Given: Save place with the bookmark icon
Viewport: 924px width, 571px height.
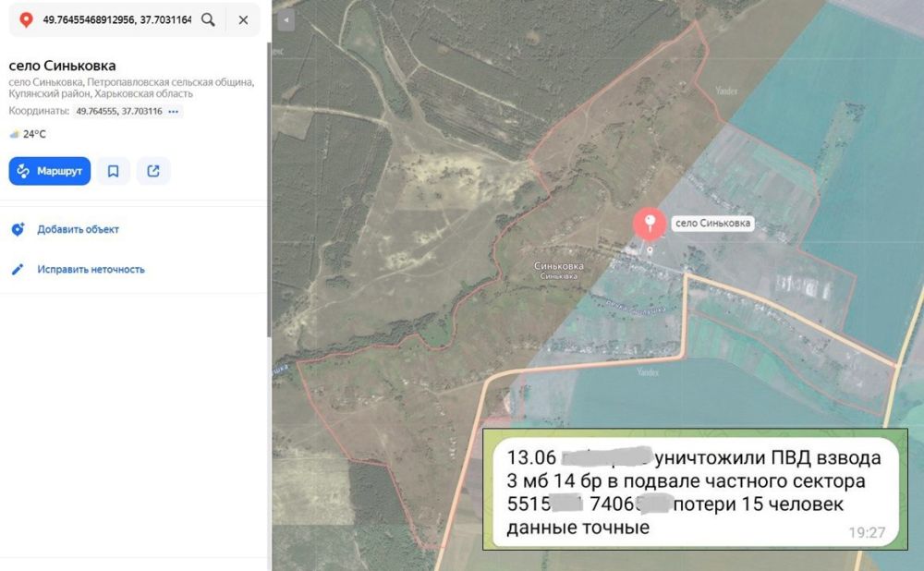Looking at the screenshot, I should coord(113,171).
